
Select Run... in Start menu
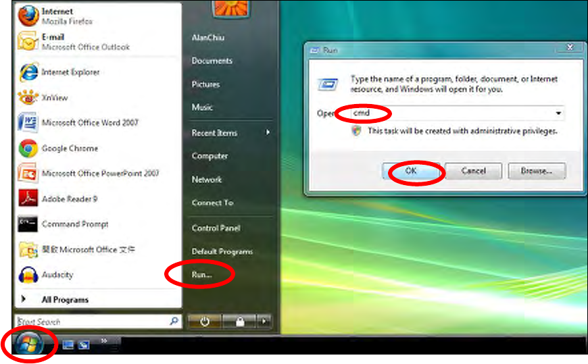(x=202, y=275)
